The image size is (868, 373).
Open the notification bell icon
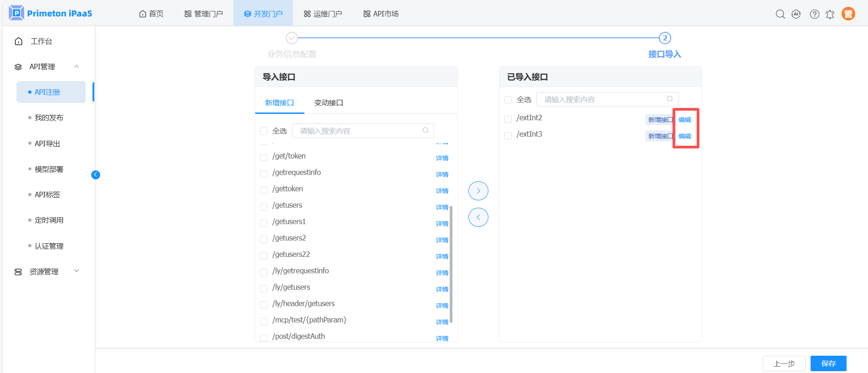(830, 14)
